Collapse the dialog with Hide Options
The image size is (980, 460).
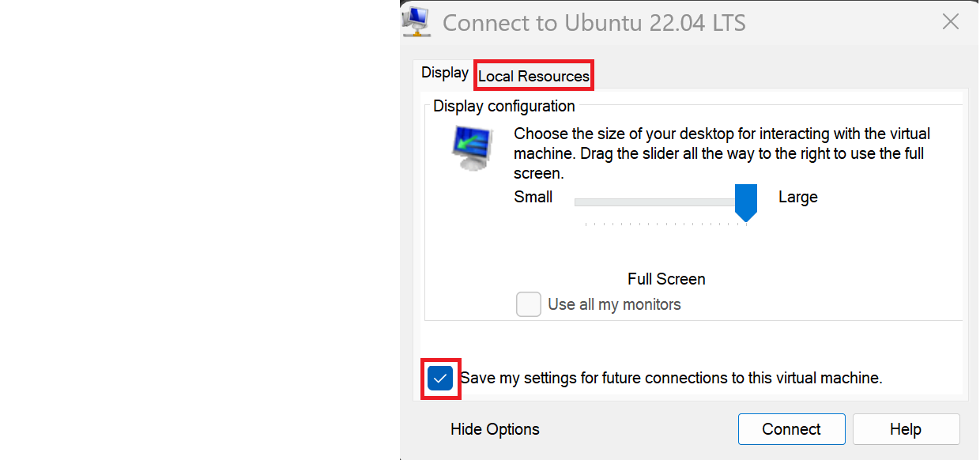pos(495,429)
